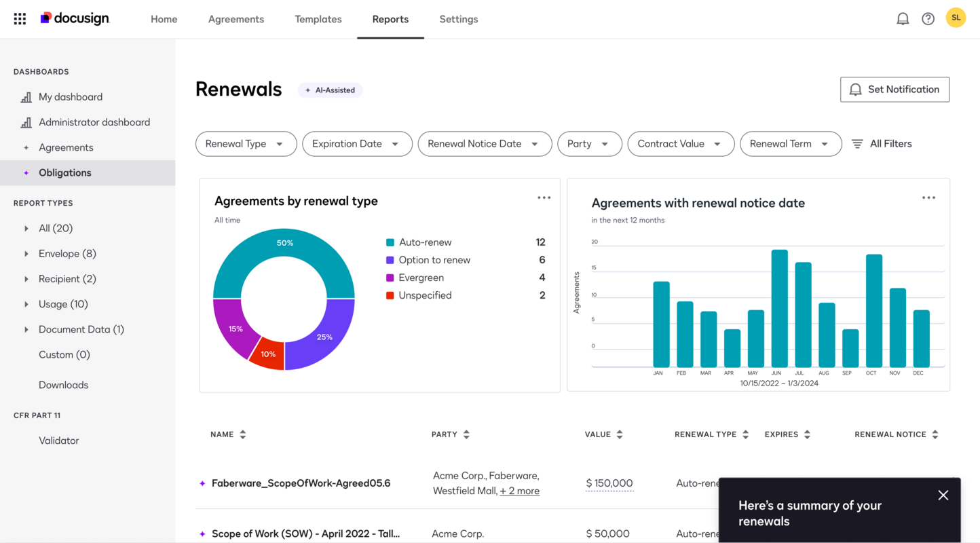The height and width of the screenshot is (543, 980).
Task: Open the '+ 2 more' parties link
Action: pyautogui.click(x=519, y=490)
